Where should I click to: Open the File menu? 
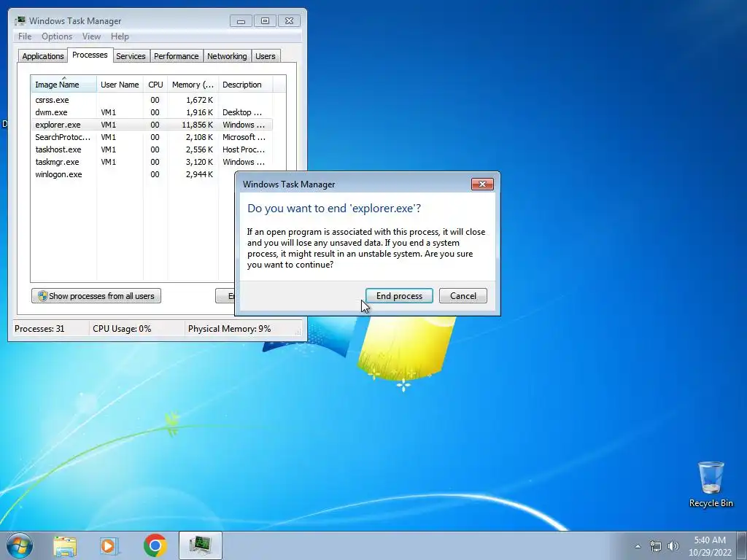(25, 36)
